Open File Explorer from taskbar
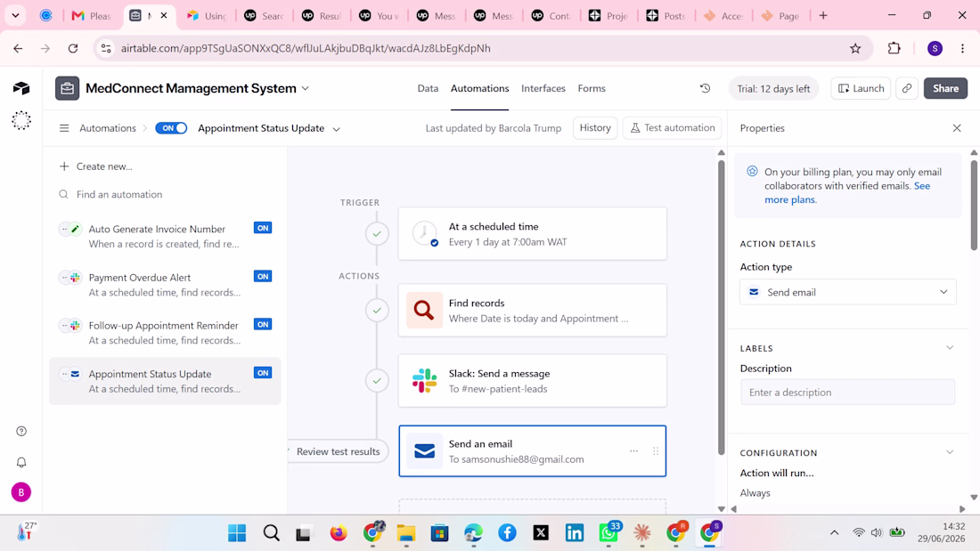Image resolution: width=980 pixels, height=551 pixels. point(406,533)
